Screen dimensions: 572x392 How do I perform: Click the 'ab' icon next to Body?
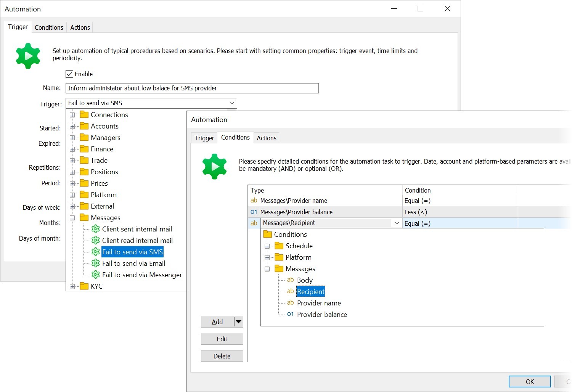[x=290, y=280]
